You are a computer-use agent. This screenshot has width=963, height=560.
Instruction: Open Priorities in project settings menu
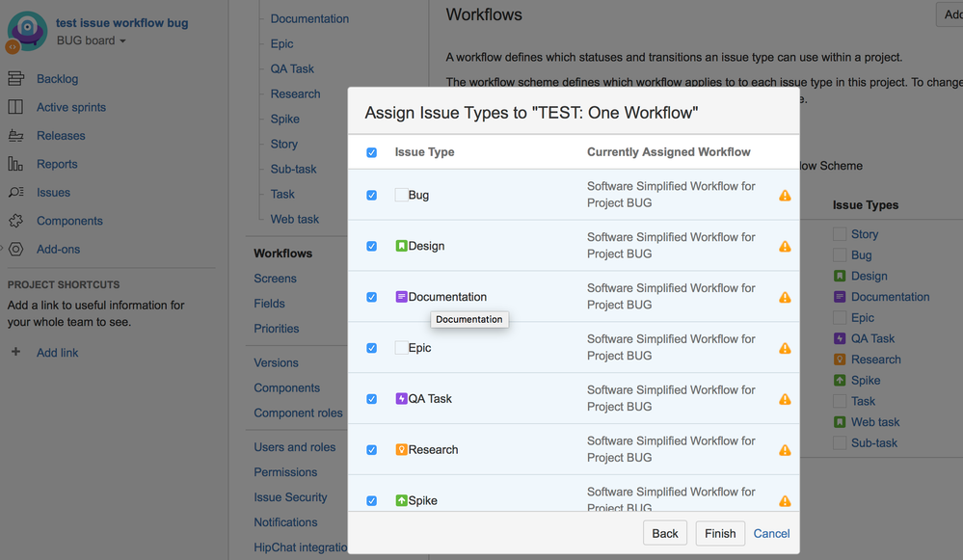tap(277, 329)
